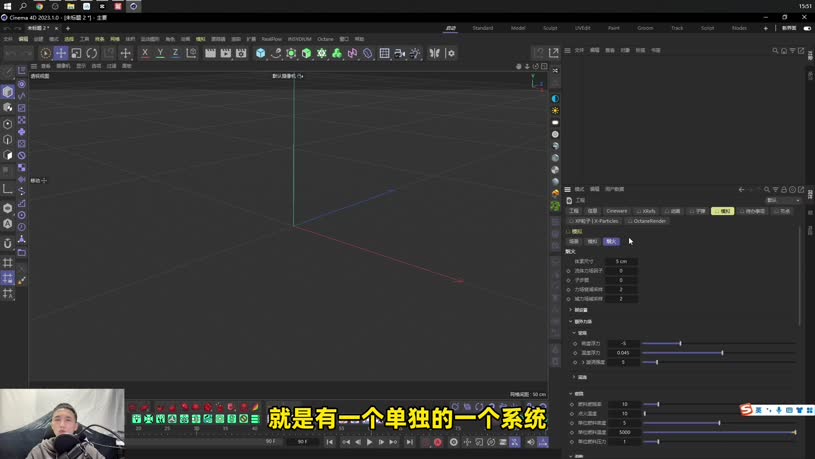The image size is (815, 459).
Task: Activate the Move tool in top toolbar
Action: pyautogui.click(x=61, y=53)
